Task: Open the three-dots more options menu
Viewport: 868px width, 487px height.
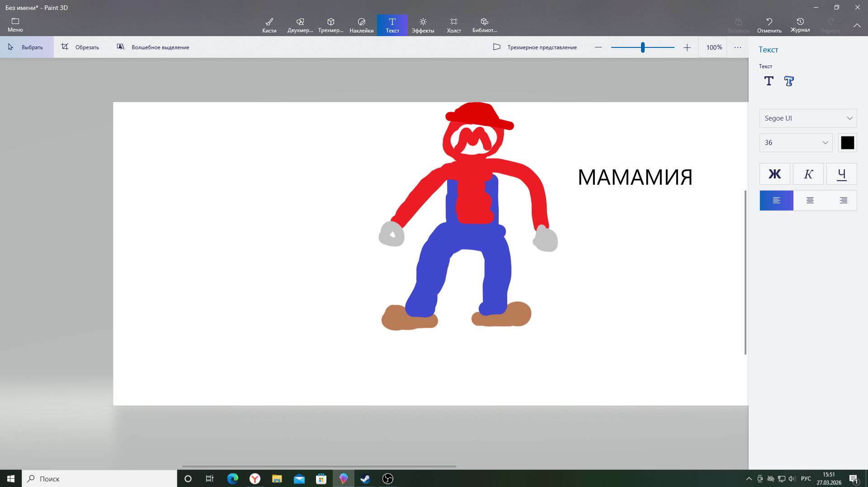Action: click(737, 47)
